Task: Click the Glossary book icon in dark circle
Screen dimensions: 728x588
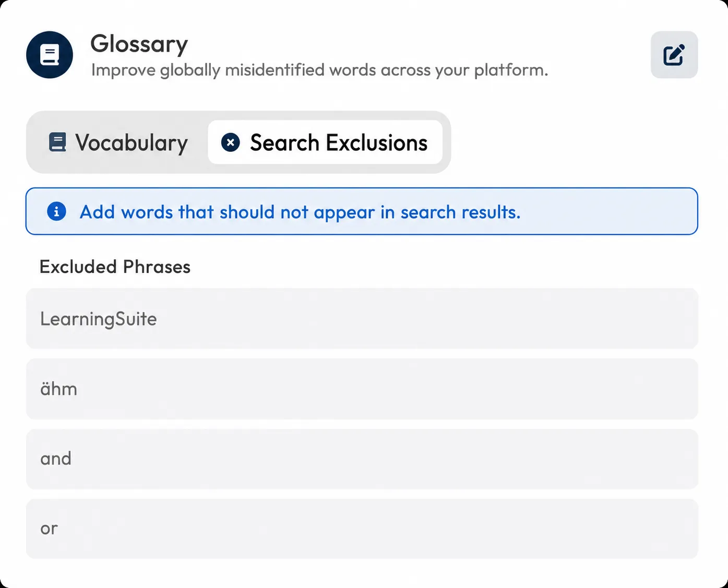Action: click(x=50, y=55)
